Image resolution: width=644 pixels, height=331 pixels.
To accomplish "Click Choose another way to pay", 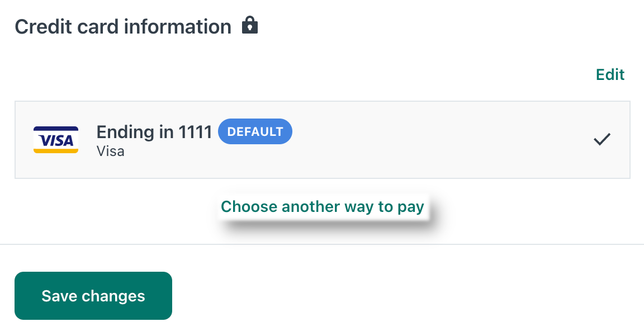I will pyautogui.click(x=323, y=206).
